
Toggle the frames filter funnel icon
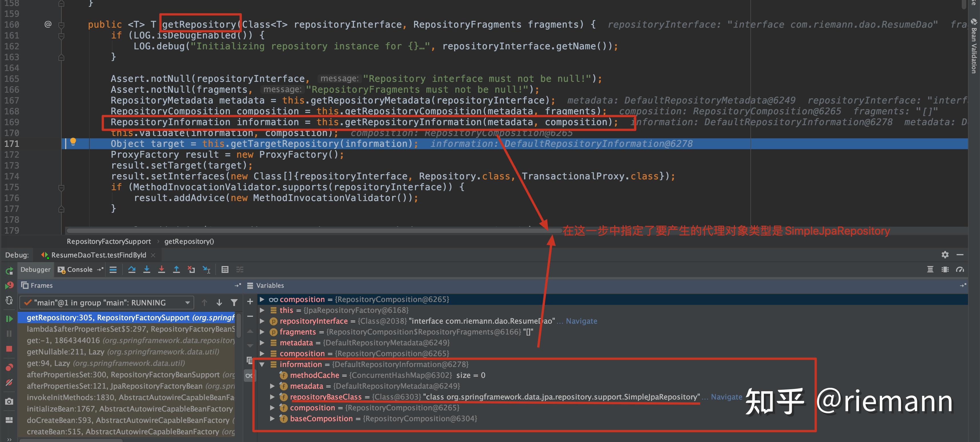coord(234,303)
